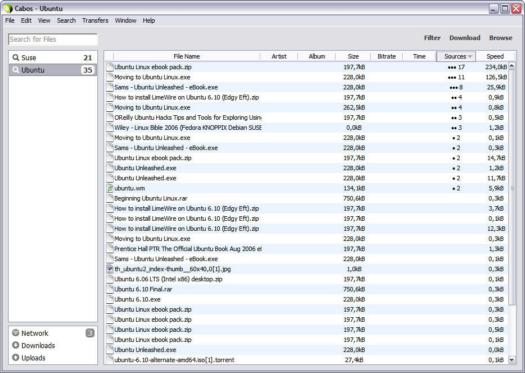Select Sams Ubuntu Unleashed eBook.exe with 8 sources
Screen dimensions: 525x373
pos(306,87)
